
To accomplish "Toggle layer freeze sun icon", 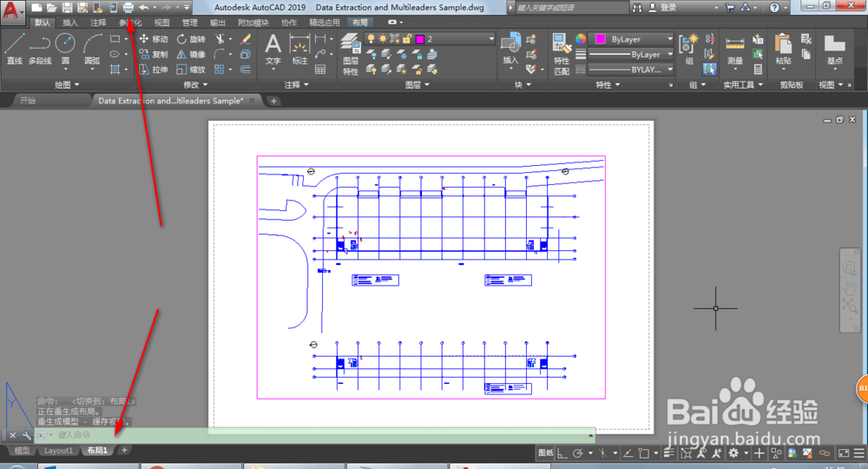I will tap(383, 39).
